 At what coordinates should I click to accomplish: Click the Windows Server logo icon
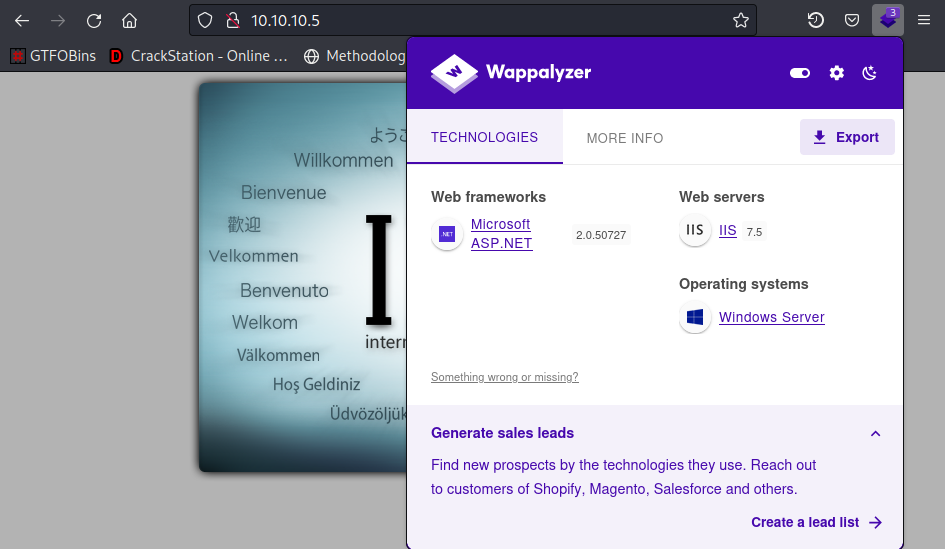[695, 317]
